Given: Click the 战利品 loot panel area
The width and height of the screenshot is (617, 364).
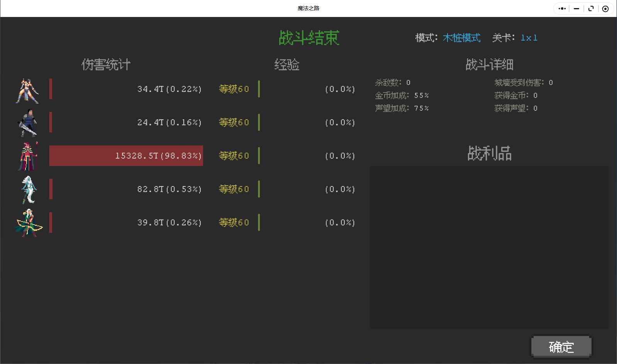Looking at the screenshot, I should (489, 247).
